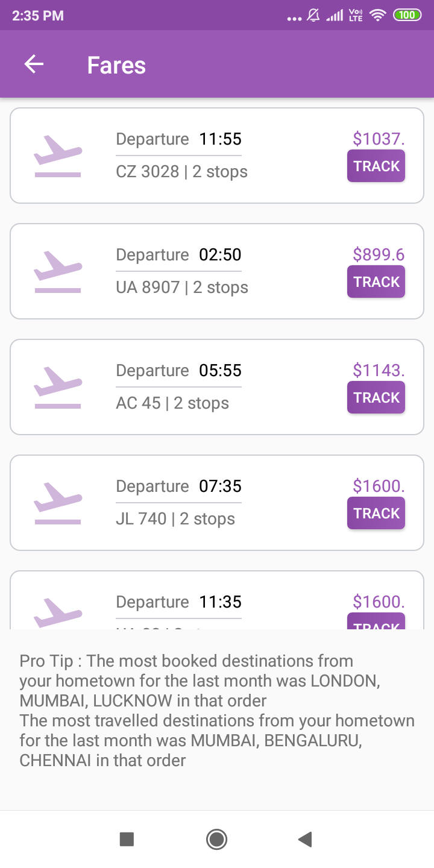Tap the plane icon for flight UA 8907
434x868 pixels.
[x=57, y=272]
